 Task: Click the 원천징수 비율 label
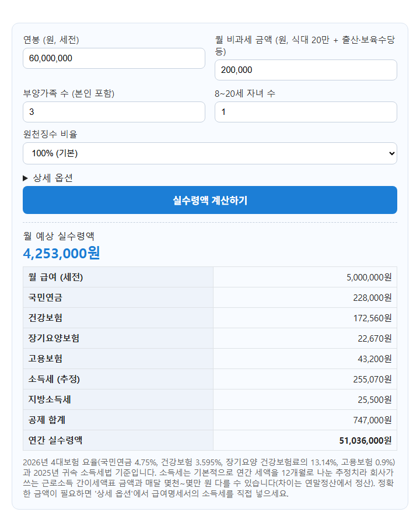[x=50, y=135]
